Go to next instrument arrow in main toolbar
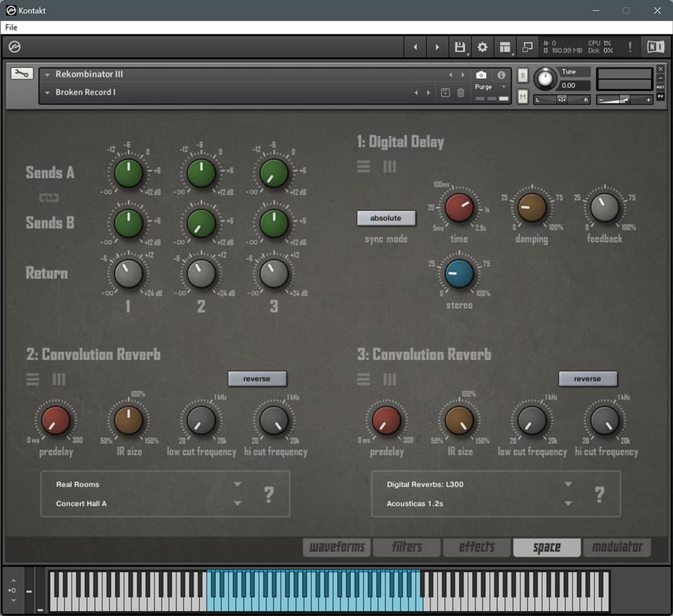 point(437,47)
